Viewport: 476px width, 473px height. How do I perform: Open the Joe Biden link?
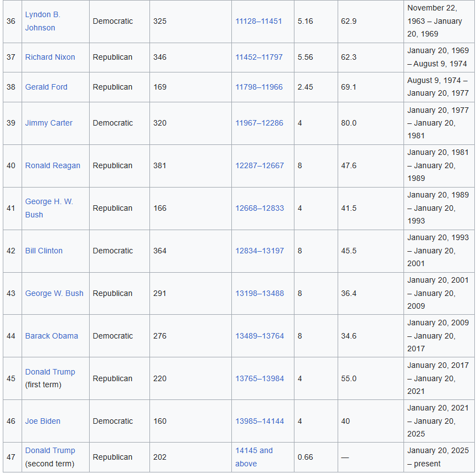click(43, 421)
